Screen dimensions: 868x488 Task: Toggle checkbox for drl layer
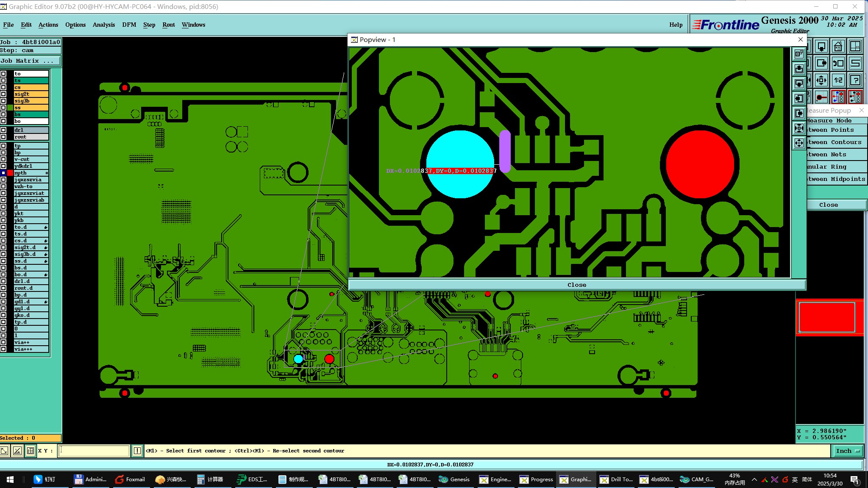click(3, 130)
